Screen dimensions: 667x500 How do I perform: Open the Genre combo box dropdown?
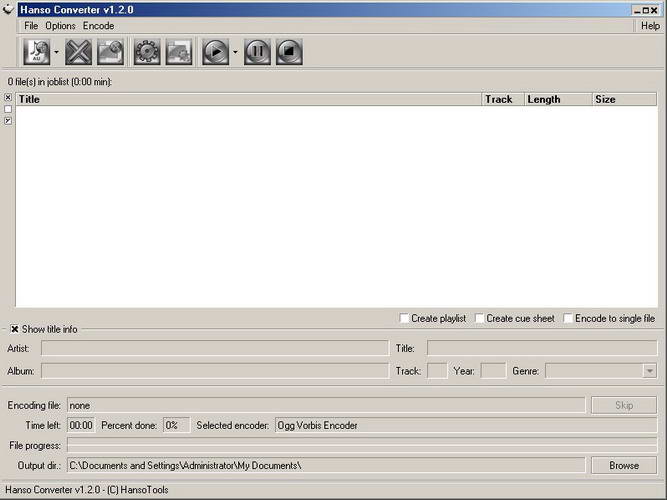point(649,371)
